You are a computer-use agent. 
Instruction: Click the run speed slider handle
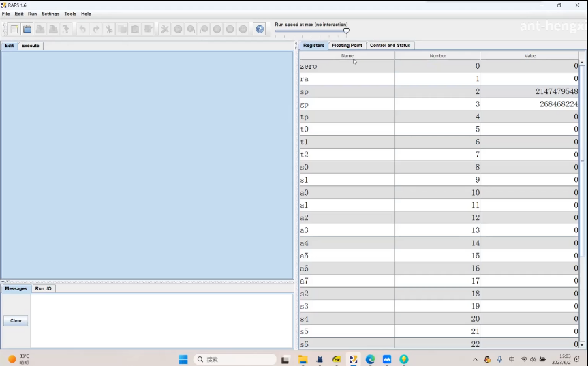tap(346, 31)
